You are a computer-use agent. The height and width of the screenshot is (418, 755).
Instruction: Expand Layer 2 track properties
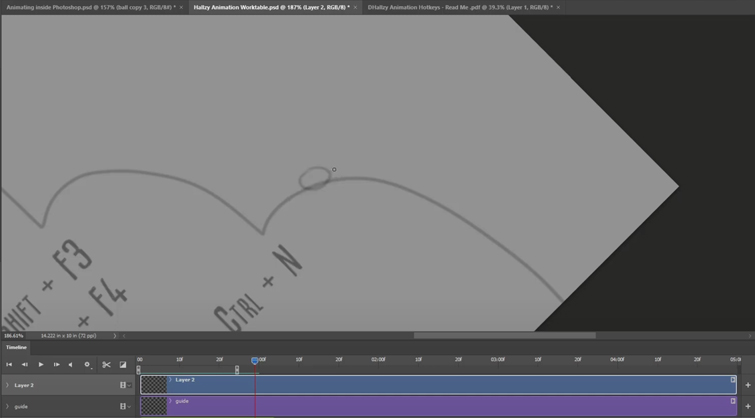coord(7,385)
